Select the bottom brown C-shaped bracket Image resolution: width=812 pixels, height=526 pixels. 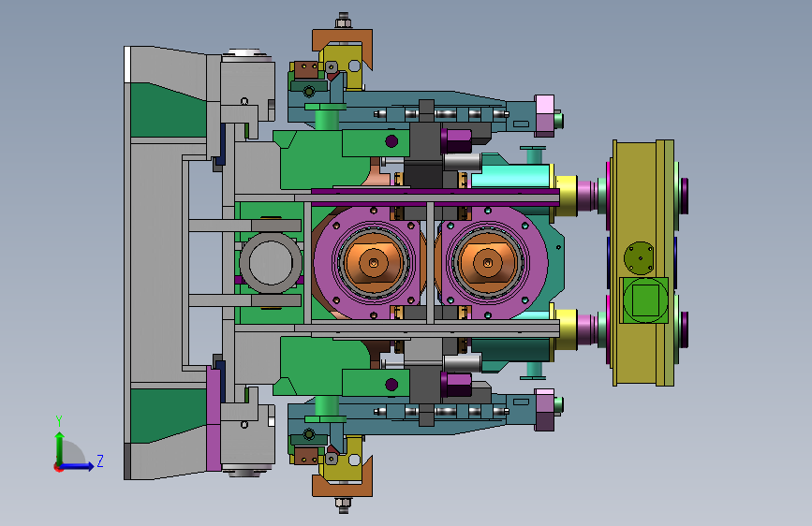[343, 478]
